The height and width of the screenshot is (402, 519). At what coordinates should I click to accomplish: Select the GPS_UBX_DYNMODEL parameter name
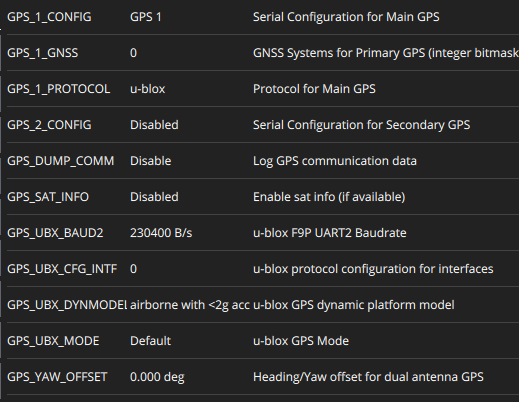tap(67, 305)
